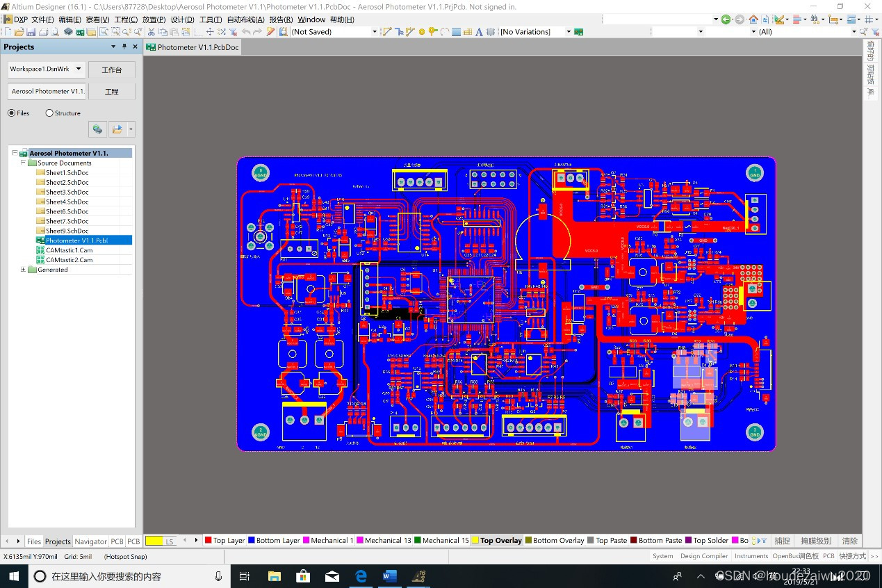Click the Redo arrow in toolbar
Viewport: 882px width, 588px height.
click(x=257, y=32)
